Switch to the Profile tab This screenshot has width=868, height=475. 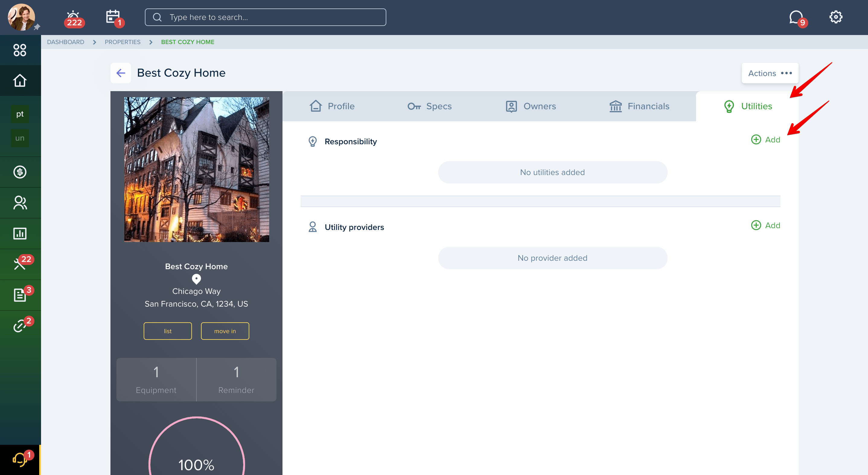pyautogui.click(x=332, y=106)
